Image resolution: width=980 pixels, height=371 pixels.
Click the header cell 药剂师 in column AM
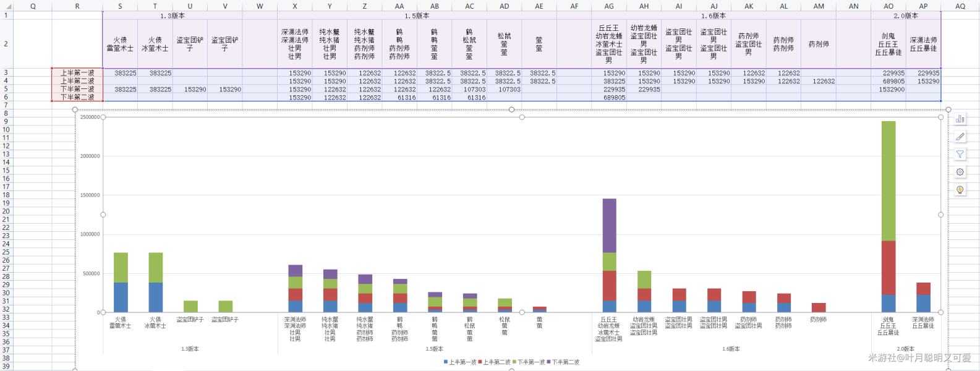819,44
